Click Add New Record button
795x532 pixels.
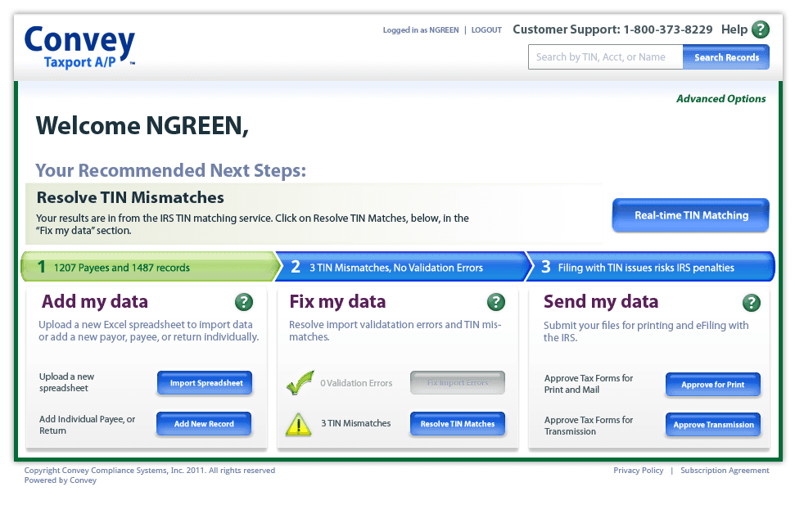pyautogui.click(x=204, y=424)
